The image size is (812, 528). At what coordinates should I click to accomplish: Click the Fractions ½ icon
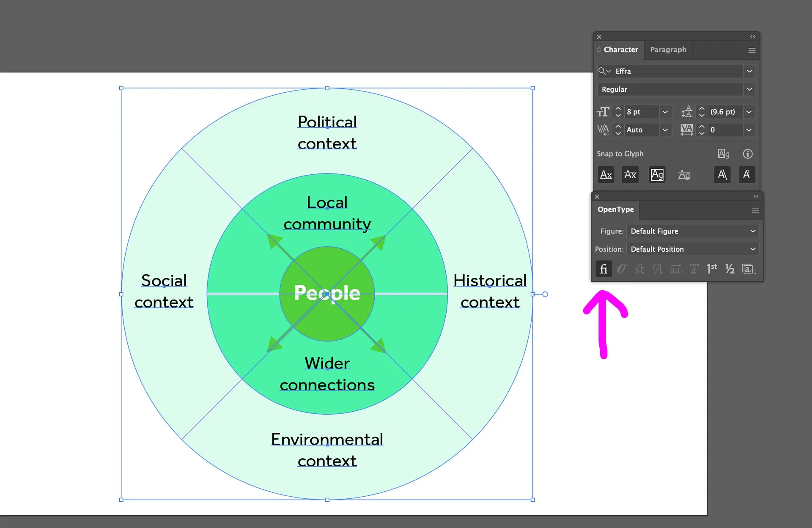[x=730, y=269]
